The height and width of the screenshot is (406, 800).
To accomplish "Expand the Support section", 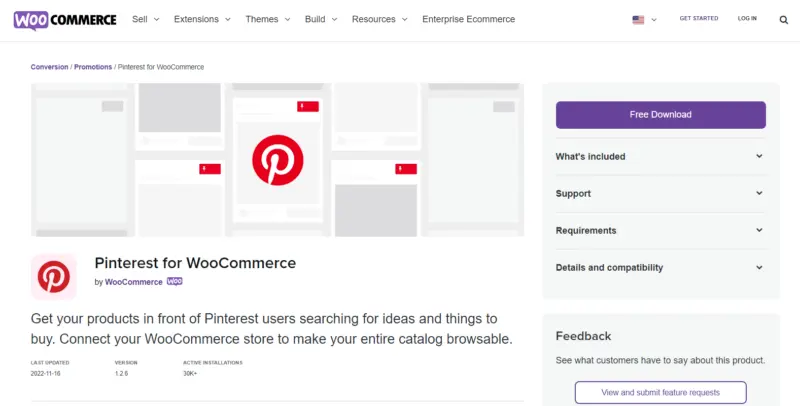I will pos(660,193).
